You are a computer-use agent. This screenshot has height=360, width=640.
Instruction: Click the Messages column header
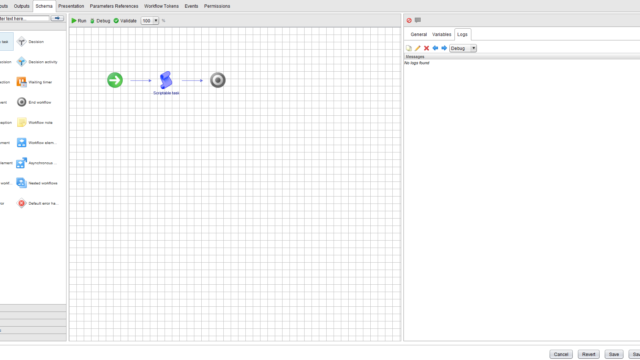522,57
